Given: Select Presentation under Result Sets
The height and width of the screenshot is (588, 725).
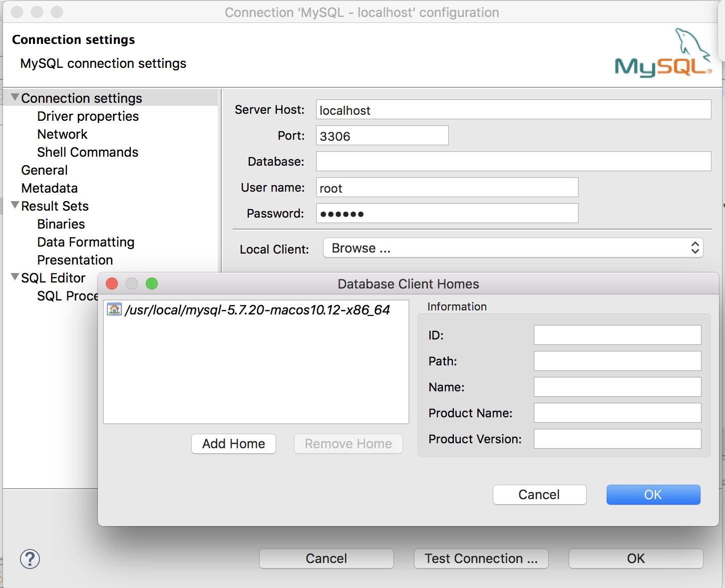Looking at the screenshot, I should tap(75, 260).
